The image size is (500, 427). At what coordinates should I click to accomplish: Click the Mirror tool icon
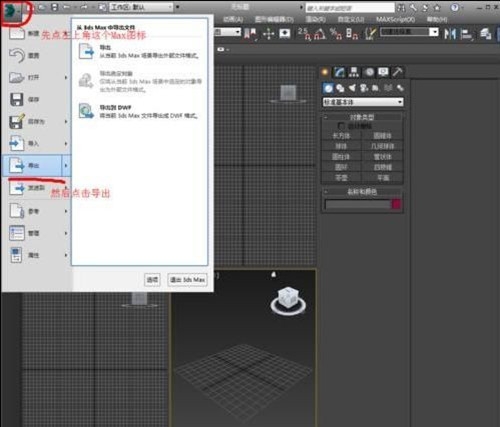pyautogui.click(x=450, y=34)
